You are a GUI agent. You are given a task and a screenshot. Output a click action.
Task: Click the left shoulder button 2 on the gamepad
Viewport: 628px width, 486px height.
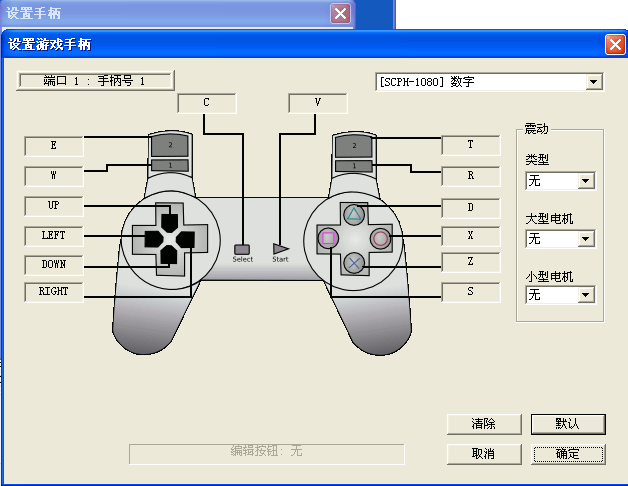pyautogui.click(x=170, y=145)
